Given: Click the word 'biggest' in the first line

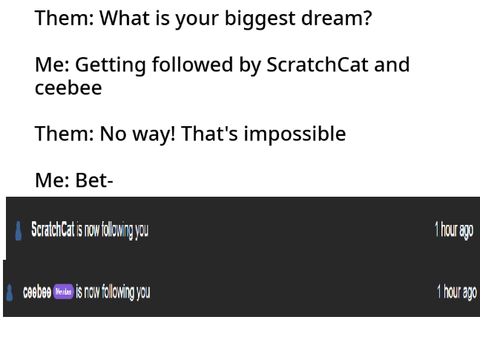Looking at the screenshot, I should click(x=260, y=19).
